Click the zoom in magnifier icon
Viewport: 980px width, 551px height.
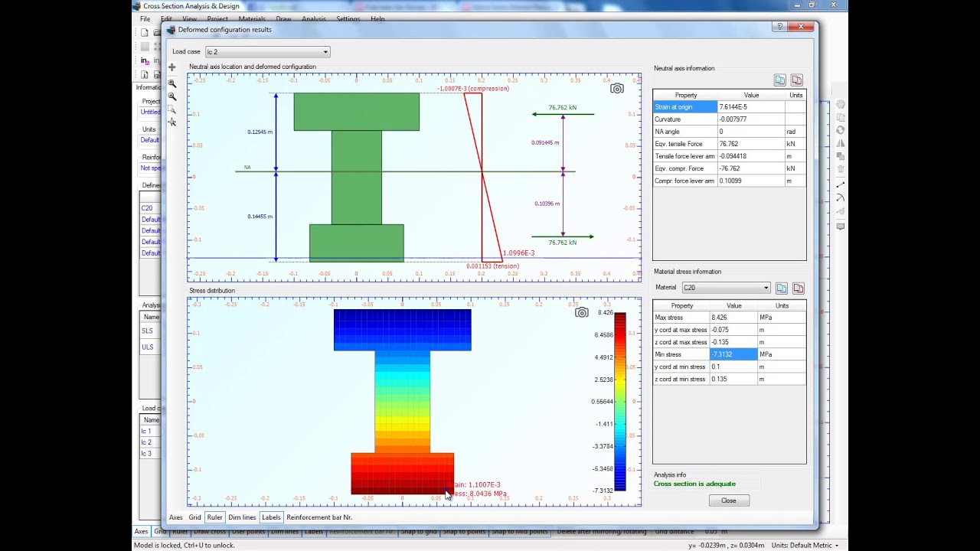171,83
